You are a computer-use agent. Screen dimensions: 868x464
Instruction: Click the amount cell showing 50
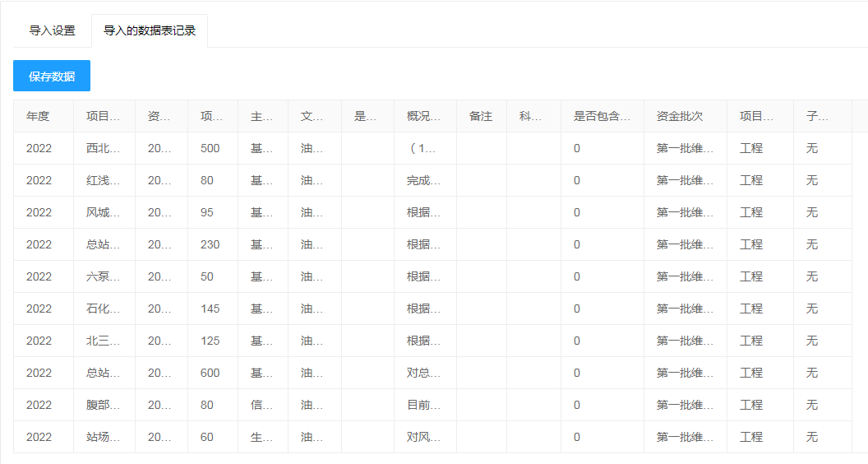click(213, 276)
